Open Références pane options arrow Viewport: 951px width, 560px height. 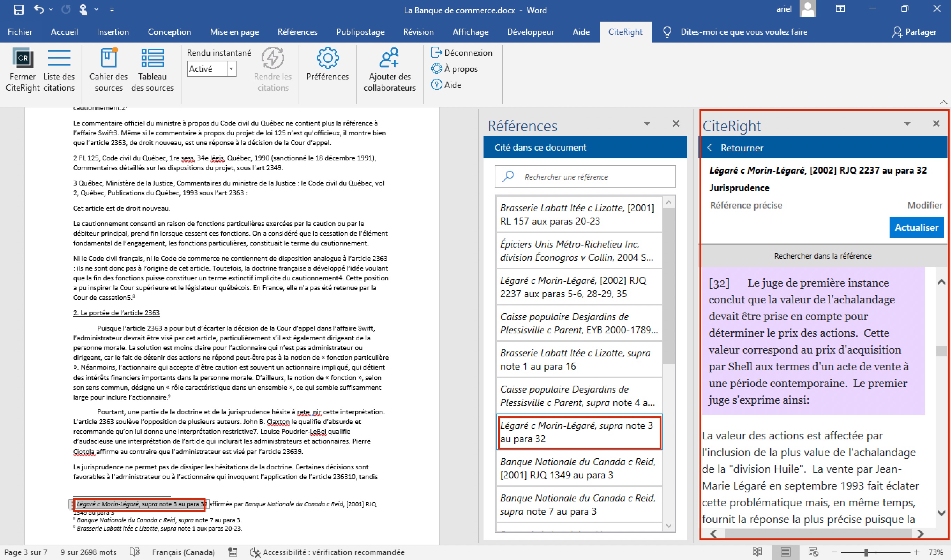pyautogui.click(x=647, y=123)
